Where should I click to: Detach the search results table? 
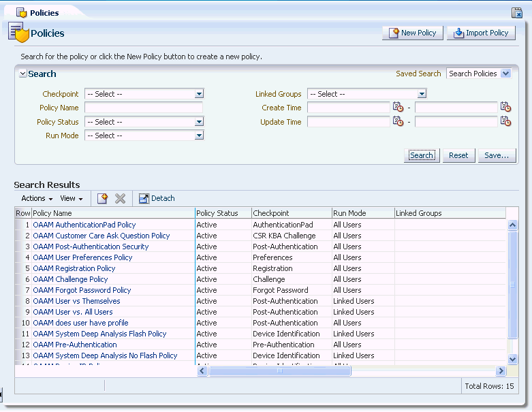157,198
